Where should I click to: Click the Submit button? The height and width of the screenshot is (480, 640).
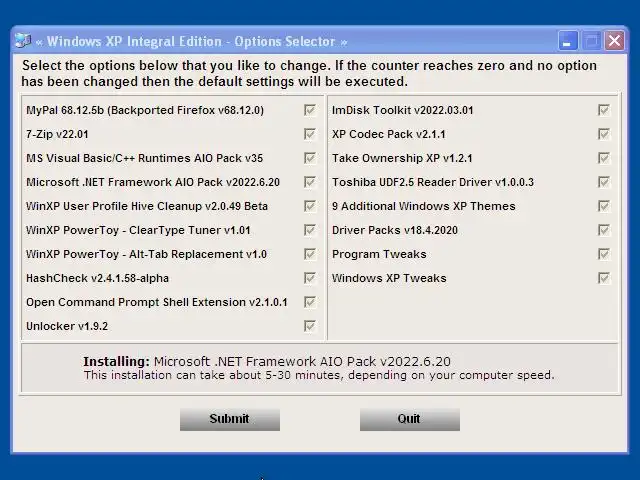[230, 419]
